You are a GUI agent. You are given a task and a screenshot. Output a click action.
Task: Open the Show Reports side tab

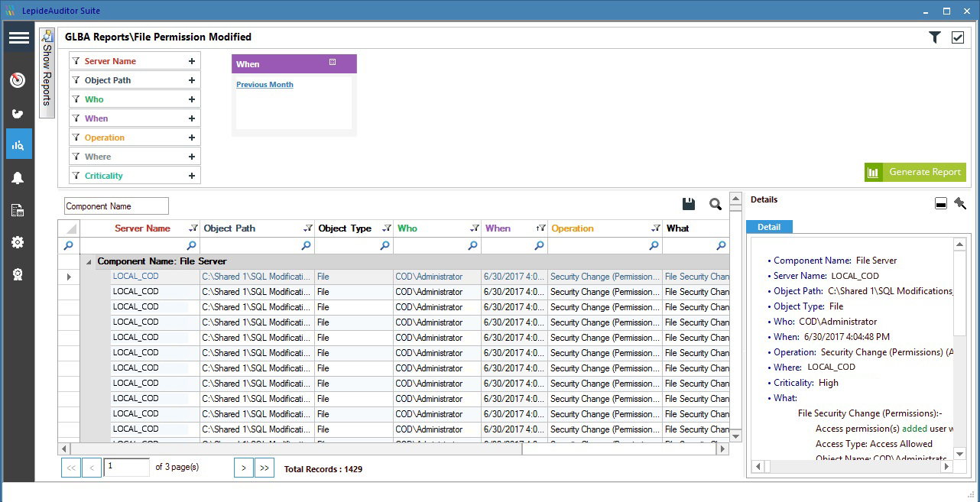(47, 73)
